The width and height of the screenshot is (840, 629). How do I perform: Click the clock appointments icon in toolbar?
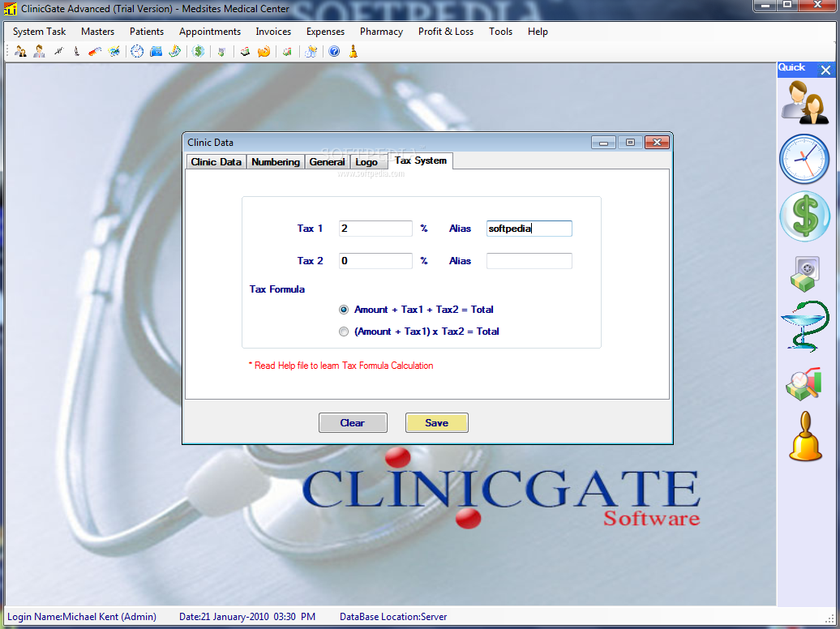click(137, 51)
